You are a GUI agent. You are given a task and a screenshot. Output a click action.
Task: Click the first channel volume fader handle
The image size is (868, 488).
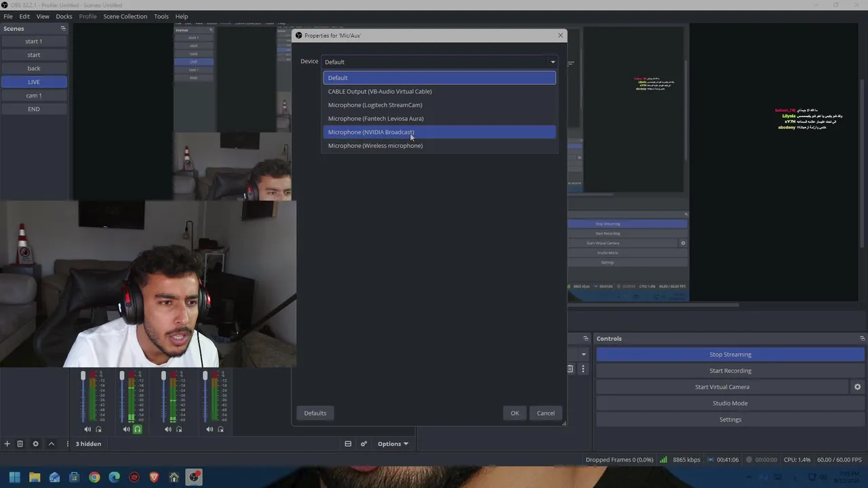[83, 375]
